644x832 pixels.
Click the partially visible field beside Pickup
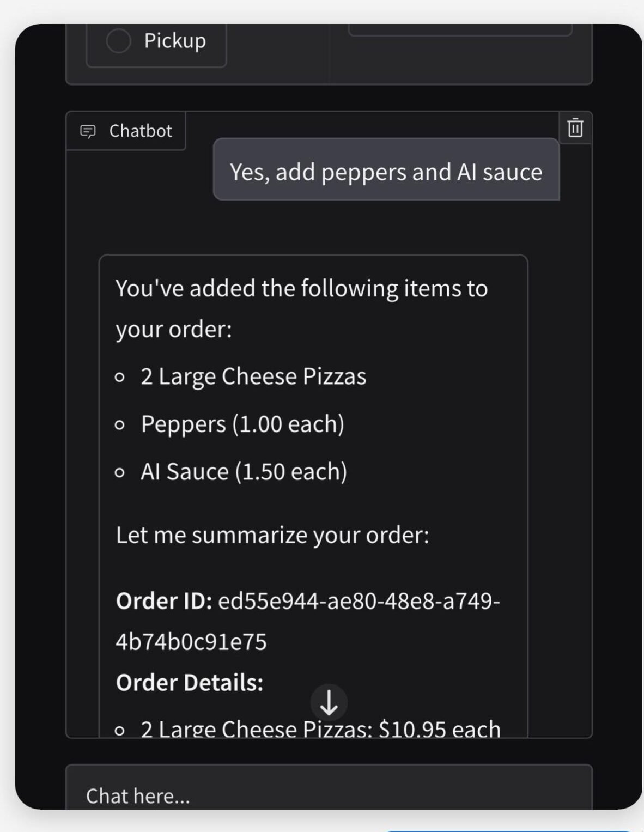[460, 30]
